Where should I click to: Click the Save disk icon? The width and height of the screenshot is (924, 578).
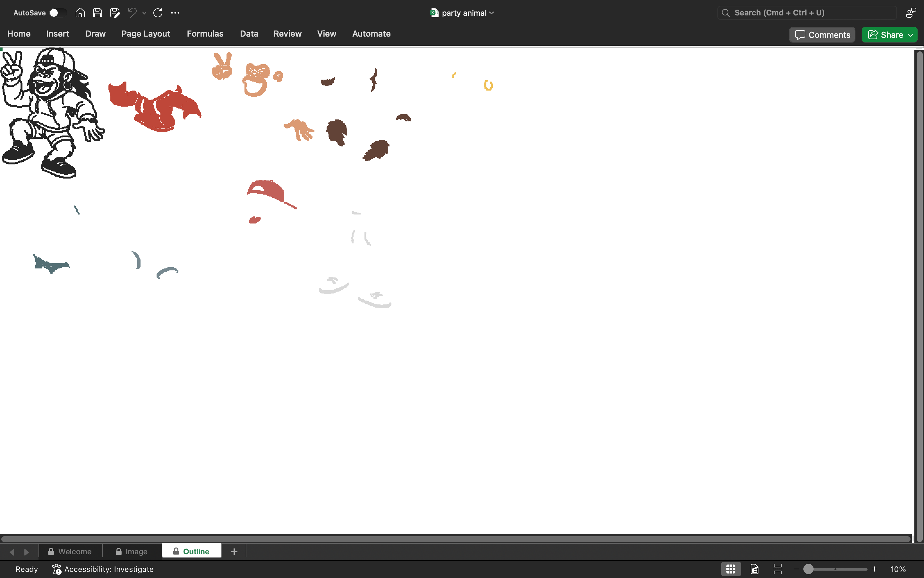click(x=97, y=13)
